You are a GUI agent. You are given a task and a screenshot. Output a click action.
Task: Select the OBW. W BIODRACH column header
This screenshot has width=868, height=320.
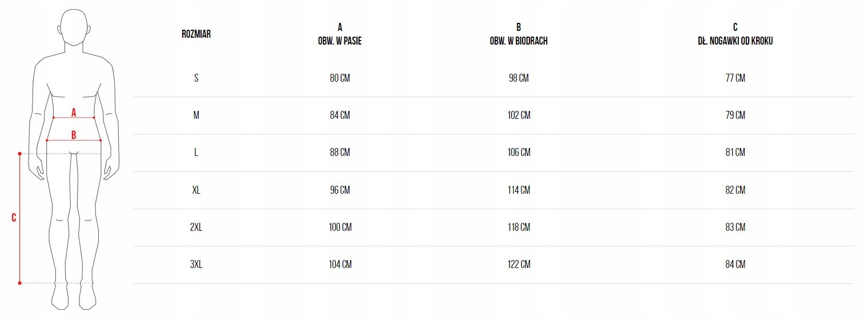[519, 41]
